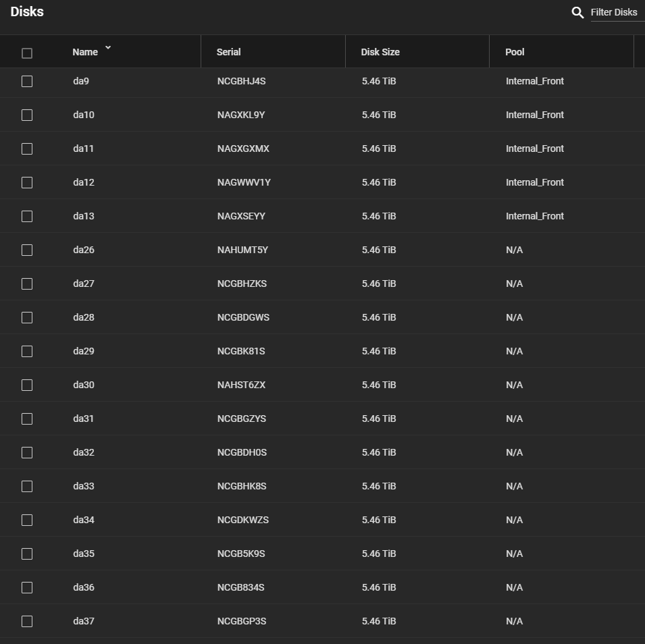Click the Name column sort arrow
The image size is (645, 644).
108,49
